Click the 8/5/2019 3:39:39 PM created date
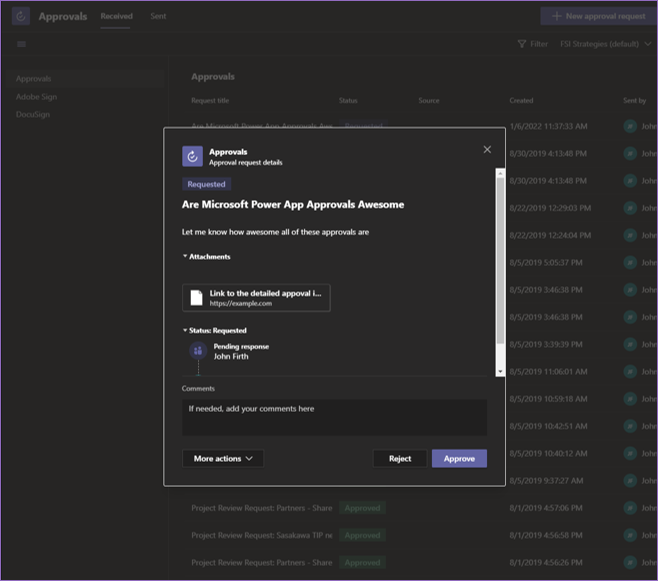The image size is (658, 581). (x=546, y=344)
